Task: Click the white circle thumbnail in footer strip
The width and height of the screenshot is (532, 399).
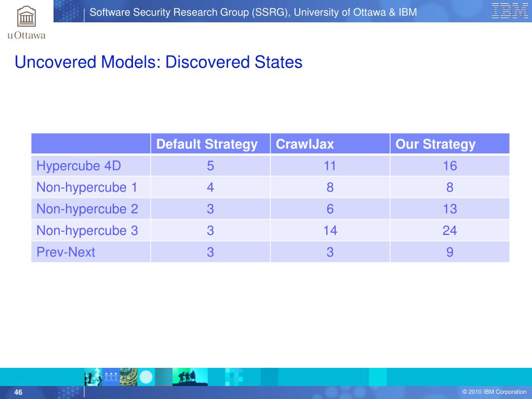Action: click(x=146, y=377)
